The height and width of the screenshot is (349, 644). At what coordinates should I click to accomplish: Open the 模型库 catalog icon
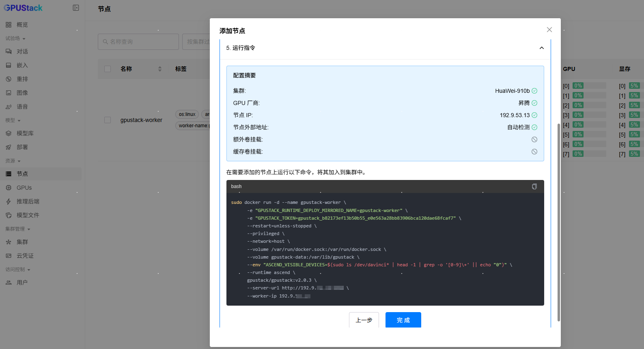point(9,133)
